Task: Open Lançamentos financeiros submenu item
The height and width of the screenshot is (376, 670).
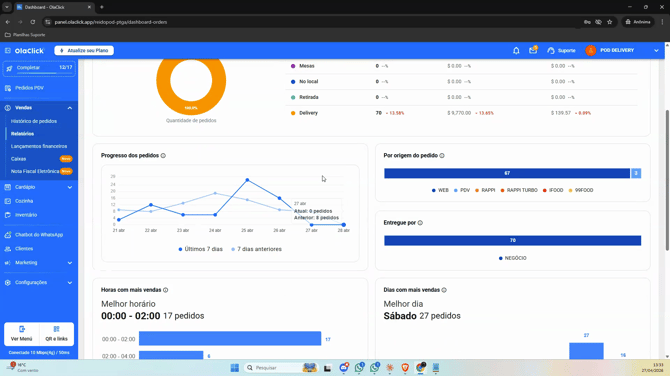Action: tap(39, 146)
